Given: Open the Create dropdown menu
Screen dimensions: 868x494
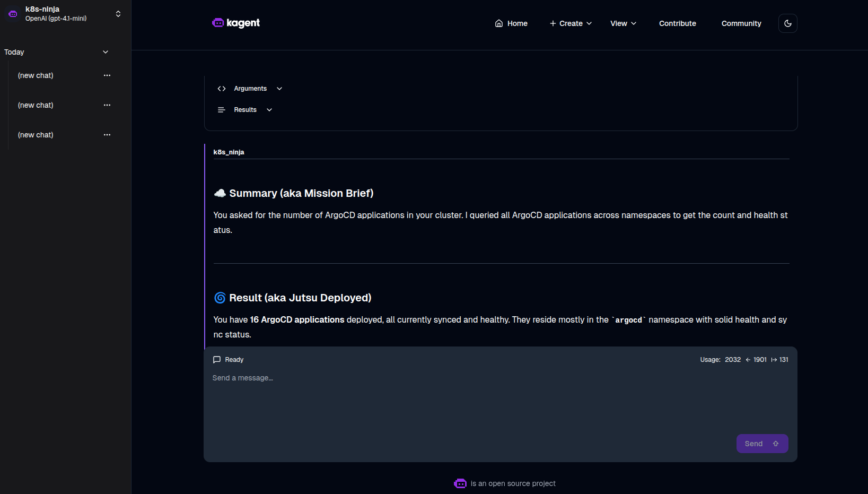Looking at the screenshot, I should (571, 23).
